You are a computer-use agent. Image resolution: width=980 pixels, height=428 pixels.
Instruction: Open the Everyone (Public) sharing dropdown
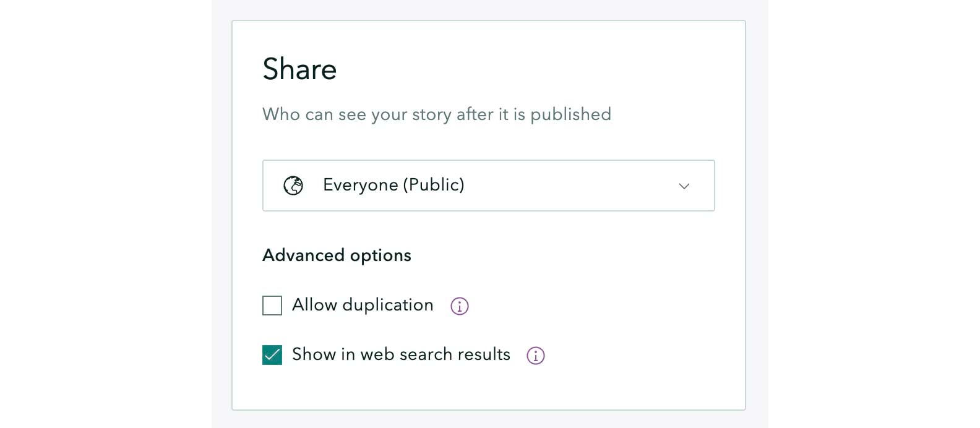tap(488, 186)
